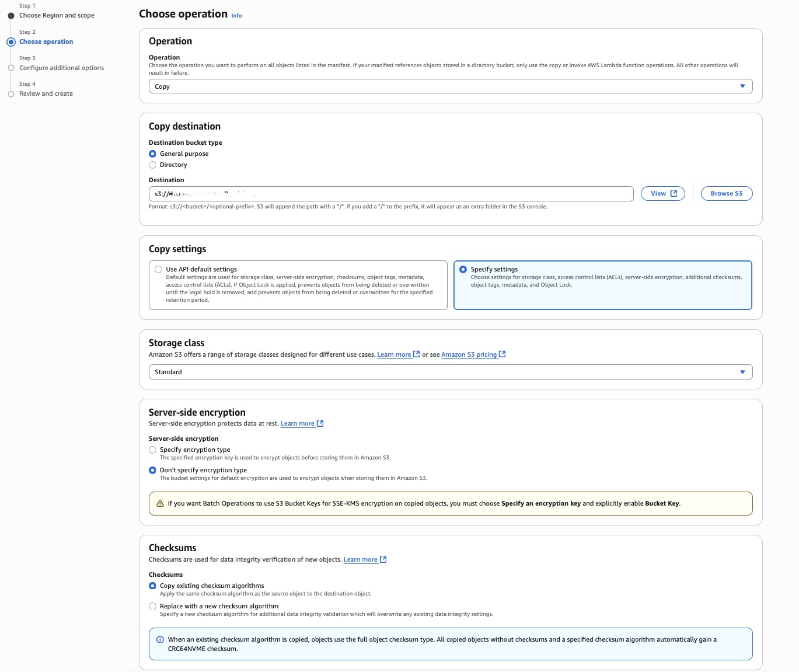The width and height of the screenshot is (799, 672).
Task: Go to Step 1 Choose Region and scope
Action: [57, 16]
